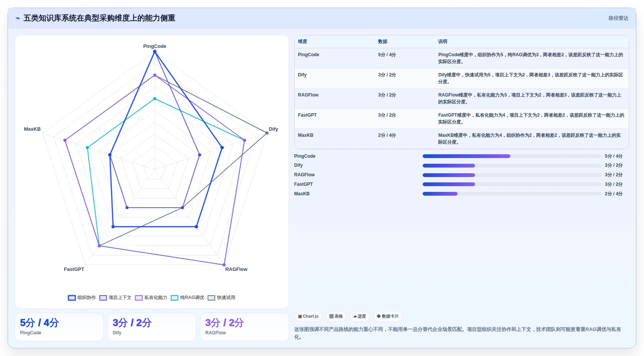Click MaxKB row value 2分 / 4分 in table

(387, 135)
